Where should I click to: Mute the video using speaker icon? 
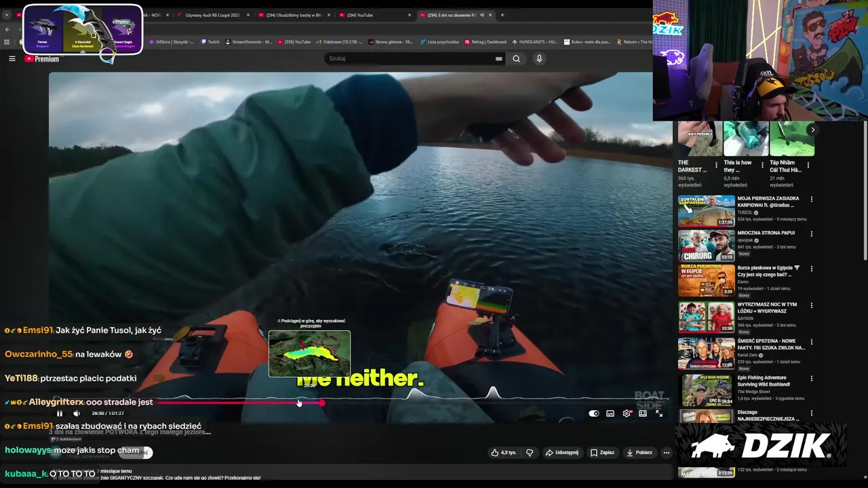(77, 413)
